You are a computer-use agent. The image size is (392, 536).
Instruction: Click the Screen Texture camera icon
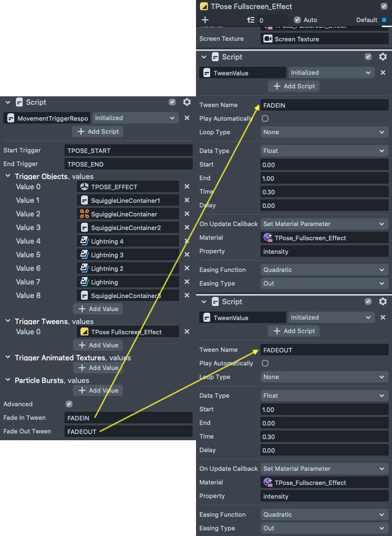click(x=268, y=39)
